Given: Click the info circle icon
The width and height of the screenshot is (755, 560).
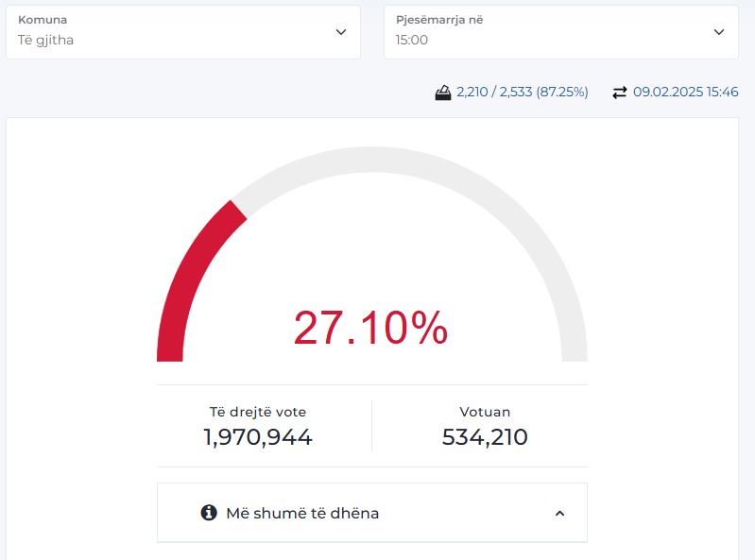Looking at the screenshot, I should 209,513.
